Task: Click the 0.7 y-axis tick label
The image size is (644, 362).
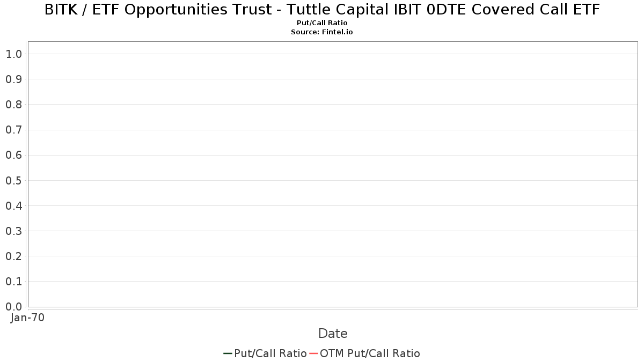Action: [x=13, y=130]
